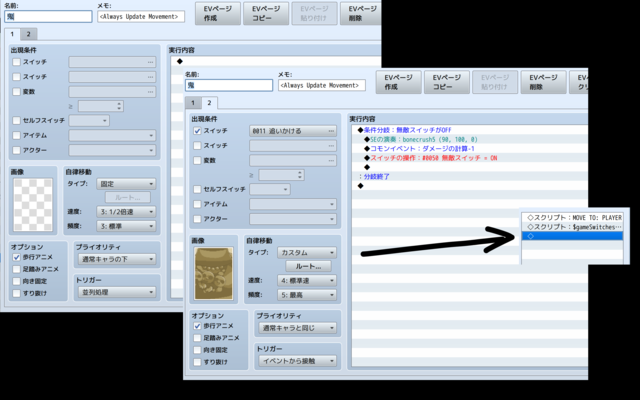
Task: Switch to page tab 1 in the front window
Action: pos(193,103)
